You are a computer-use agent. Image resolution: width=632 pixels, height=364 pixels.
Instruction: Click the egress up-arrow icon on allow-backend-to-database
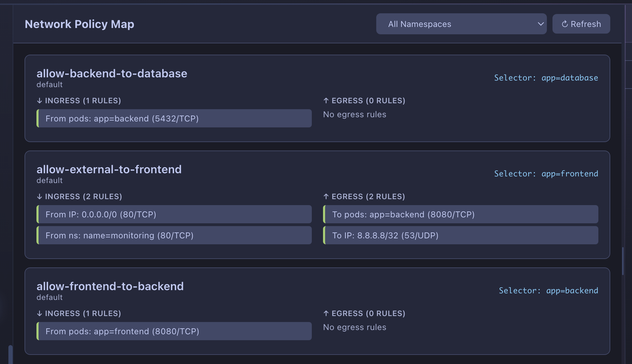pyautogui.click(x=326, y=100)
